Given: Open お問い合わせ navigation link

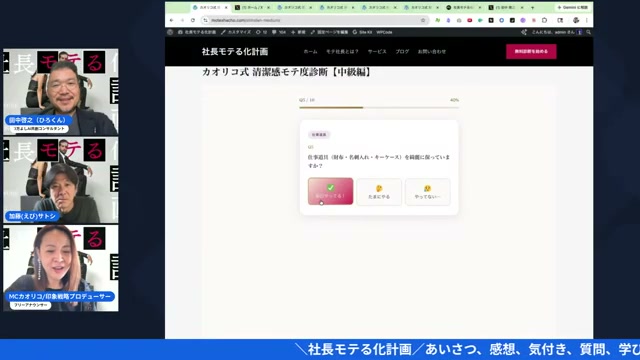Looking at the screenshot, I should click(x=431, y=51).
